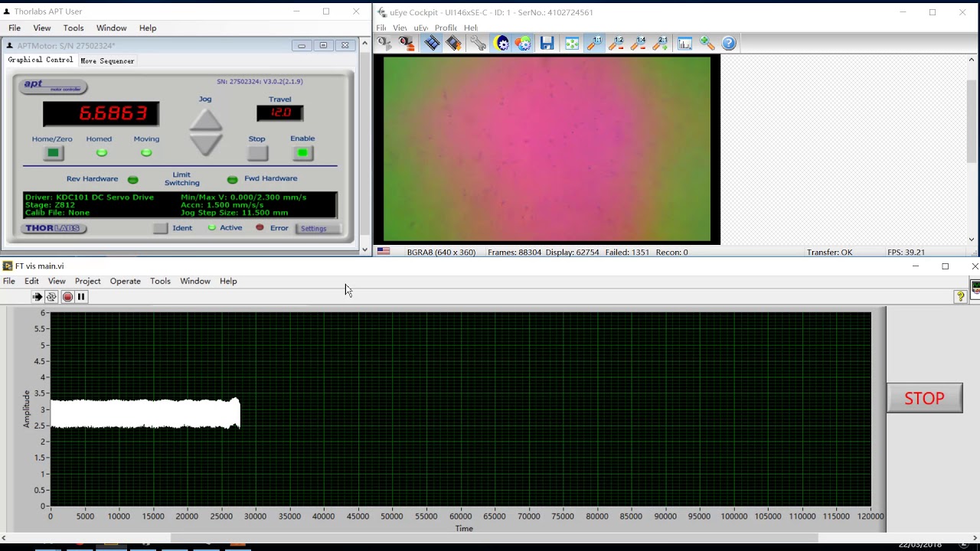This screenshot has width=980, height=551.
Task: Jog the APT motor upward
Action: click(205, 120)
